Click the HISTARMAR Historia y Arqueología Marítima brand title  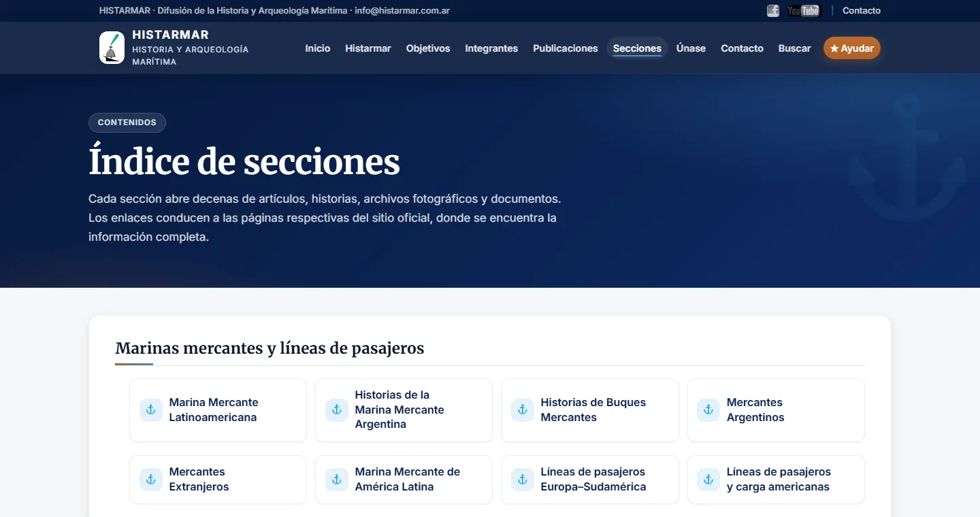coord(191,48)
